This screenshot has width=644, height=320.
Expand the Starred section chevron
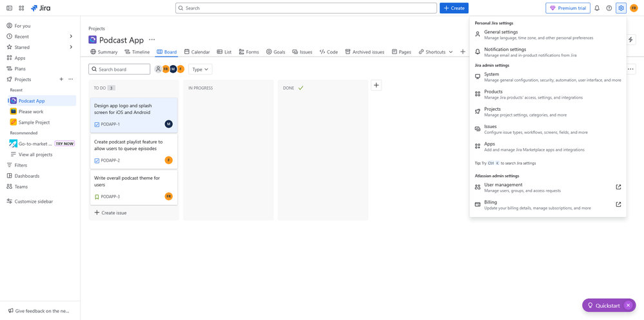71,47
